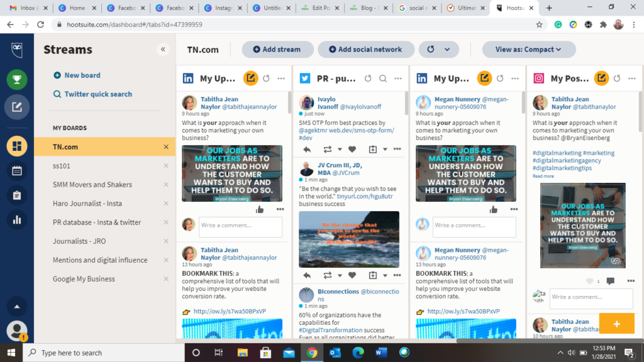Search within the PR Twitter stream
The image size is (644, 362).
pos(383,79)
